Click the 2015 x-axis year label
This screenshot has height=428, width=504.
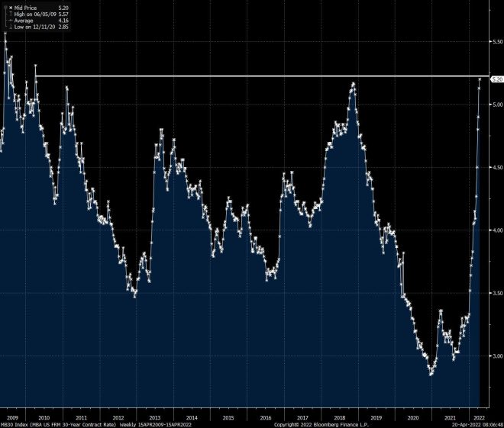click(228, 418)
